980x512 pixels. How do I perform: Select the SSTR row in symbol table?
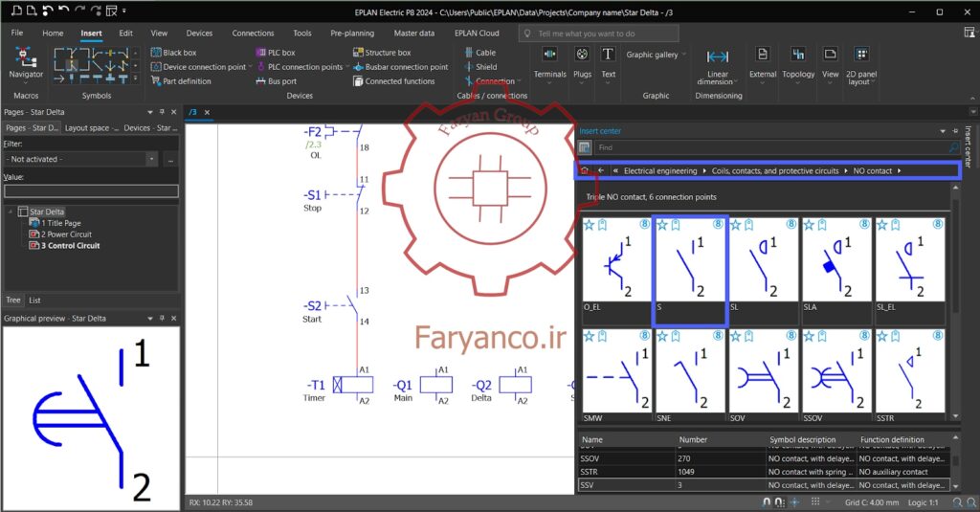pos(765,472)
